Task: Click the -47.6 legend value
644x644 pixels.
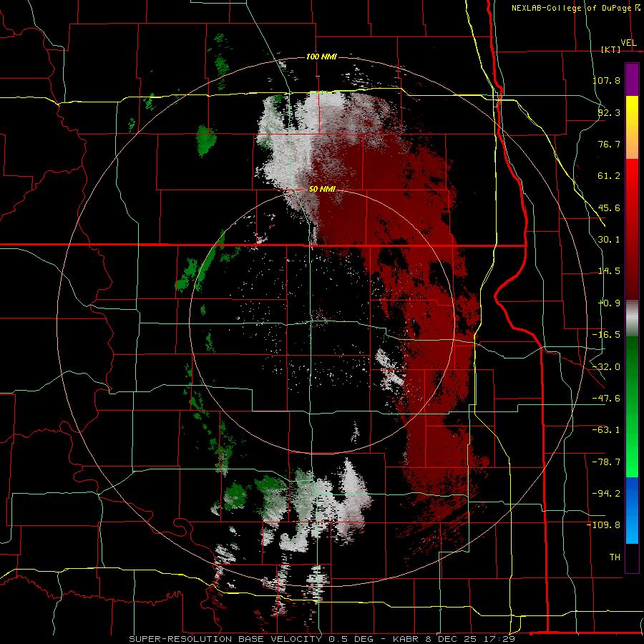Action: [x=607, y=399]
